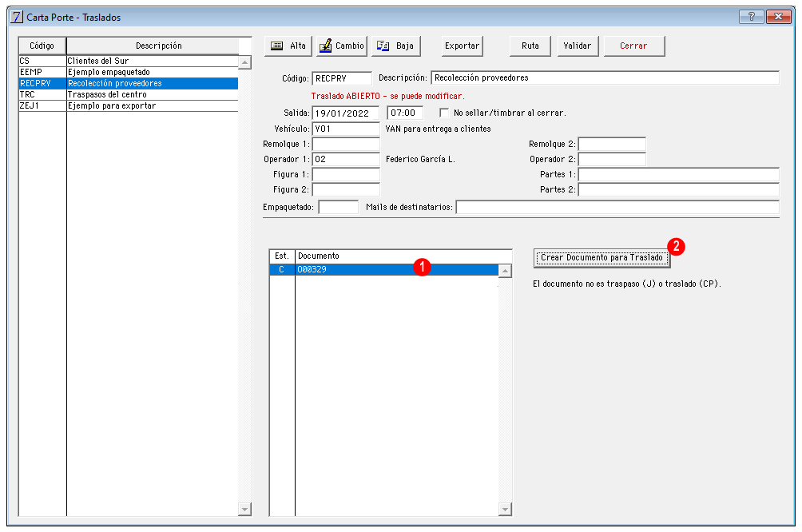Viewport: 802px width, 532px height.
Task: Click the Figura 1 input field
Action: 346,174
